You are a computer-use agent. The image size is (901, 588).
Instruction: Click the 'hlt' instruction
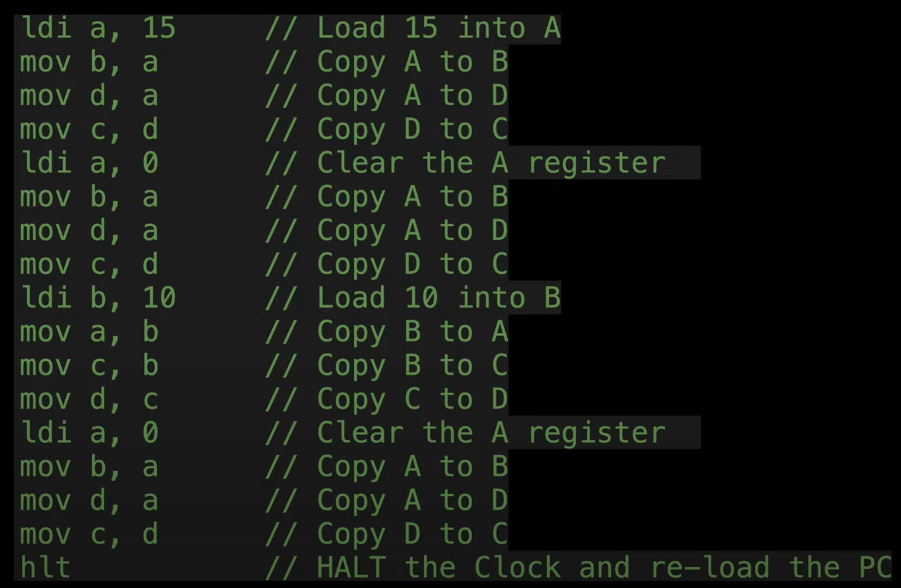click(45, 567)
